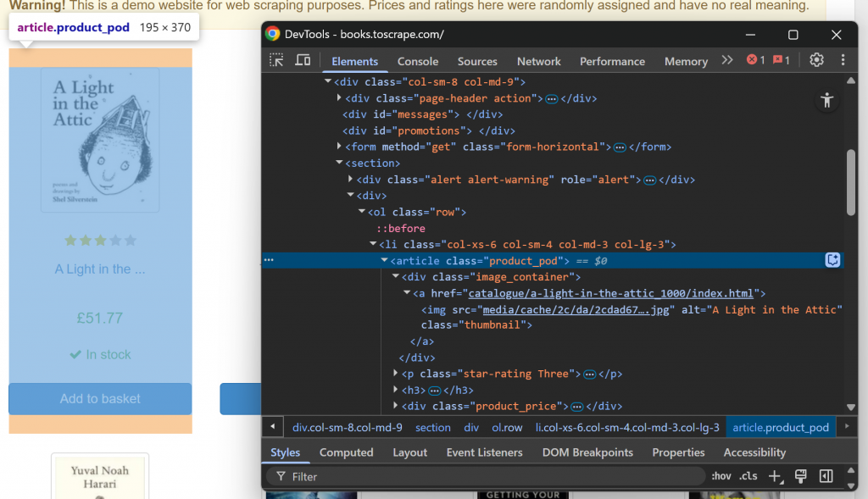Toggle the device toolbar icon
The height and width of the screenshot is (499, 868).
click(303, 60)
